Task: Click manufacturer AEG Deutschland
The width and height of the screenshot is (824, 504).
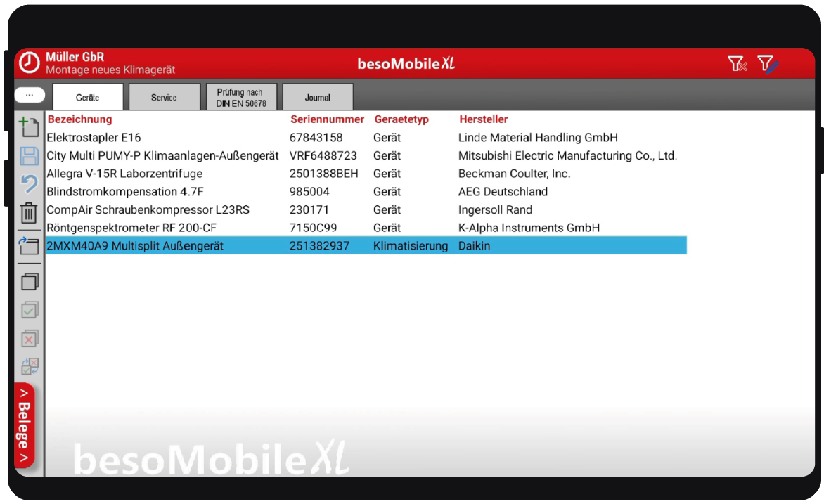Action: click(503, 192)
